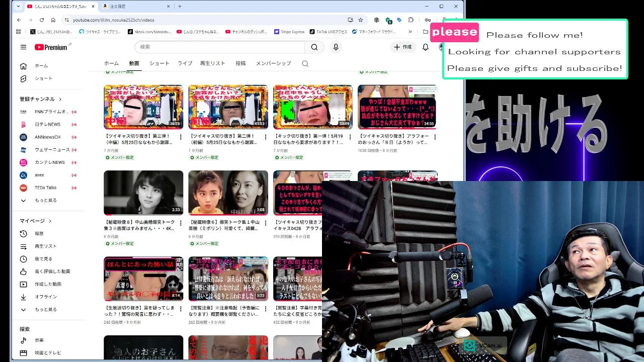Open the ANNnewsCH subscribed channel
644x362 pixels.
(49, 137)
